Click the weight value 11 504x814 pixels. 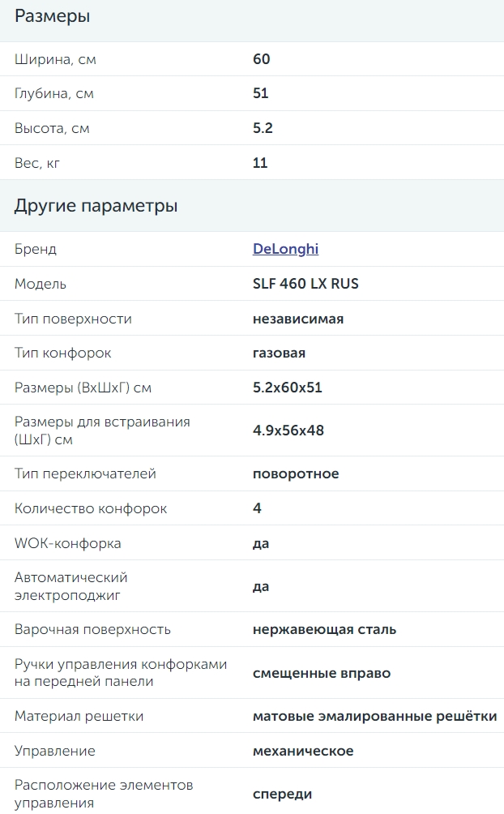260,163
